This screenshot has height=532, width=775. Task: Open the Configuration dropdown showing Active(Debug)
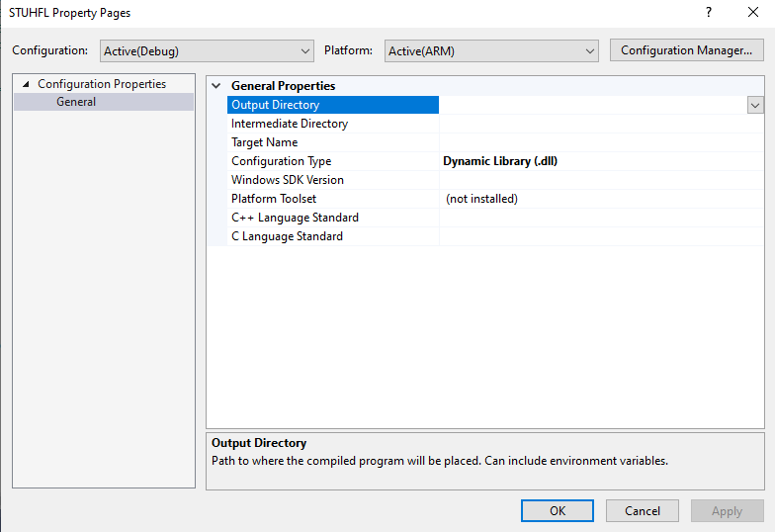[x=207, y=51]
